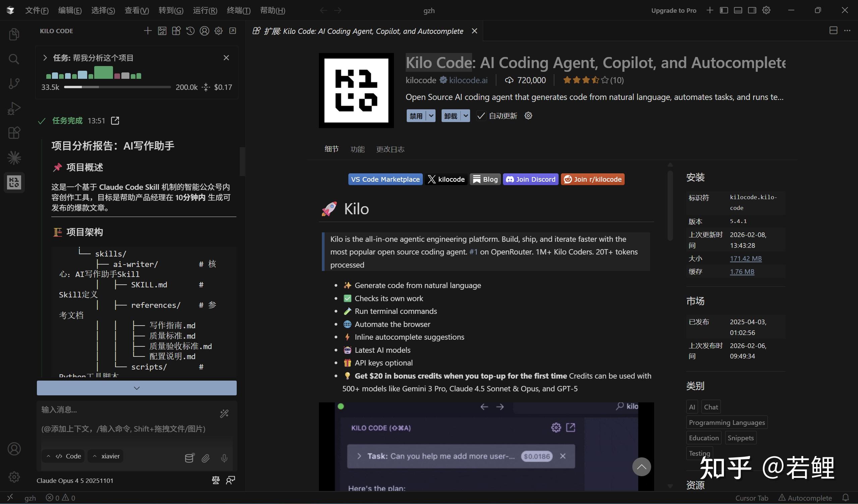858x504 pixels.
Task: Toggle secondary sidebar layout button
Action: (x=752, y=10)
